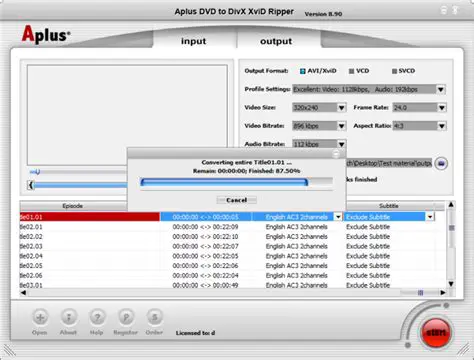
Task: Click the Episode column header
Action: coord(73,206)
